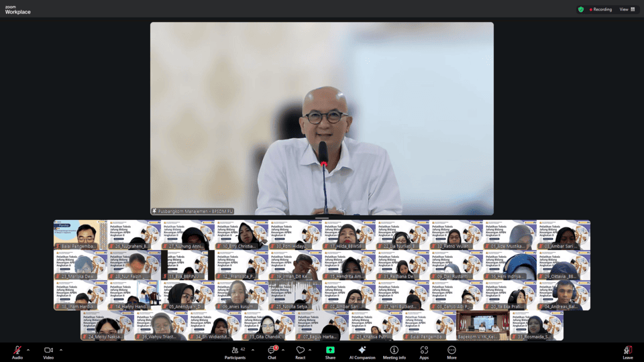
Task: Show Meeting info details
Action: pyautogui.click(x=394, y=351)
